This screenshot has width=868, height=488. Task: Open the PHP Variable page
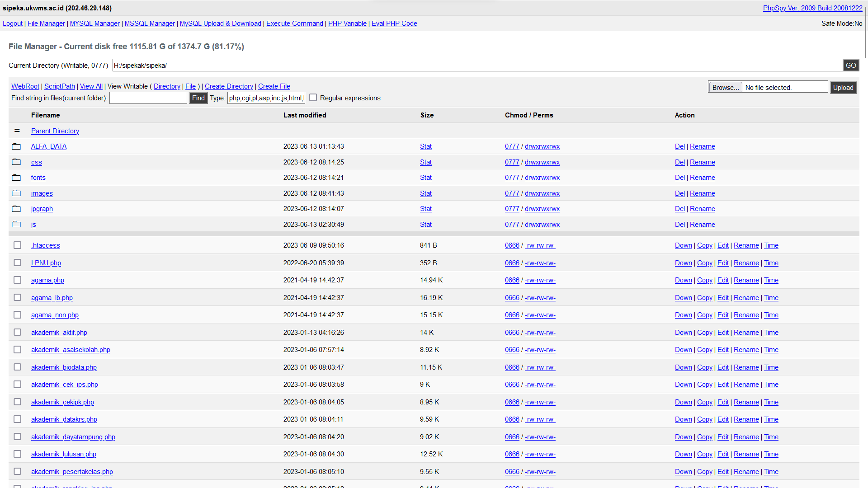[x=347, y=23]
